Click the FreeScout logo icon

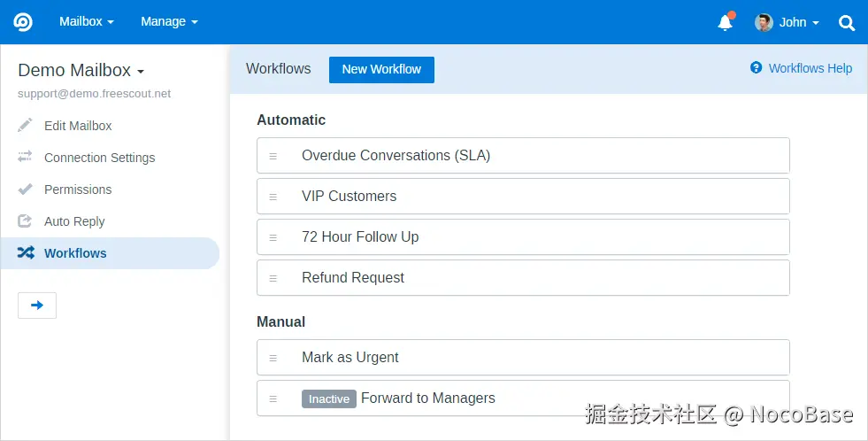pos(23,22)
